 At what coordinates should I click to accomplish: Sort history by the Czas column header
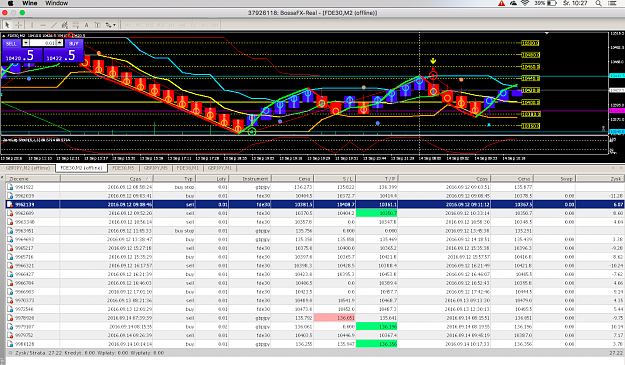pos(106,179)
